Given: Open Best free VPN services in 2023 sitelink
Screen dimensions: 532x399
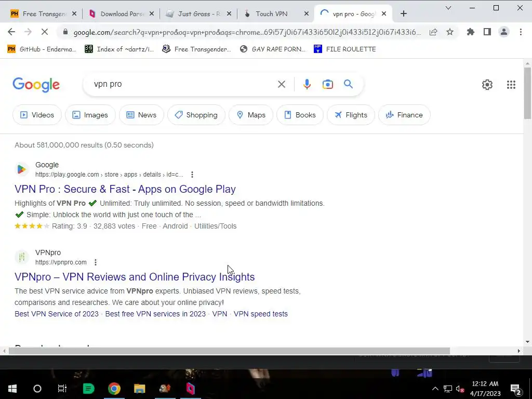Looking at the screenshot, I should point(155,314).
